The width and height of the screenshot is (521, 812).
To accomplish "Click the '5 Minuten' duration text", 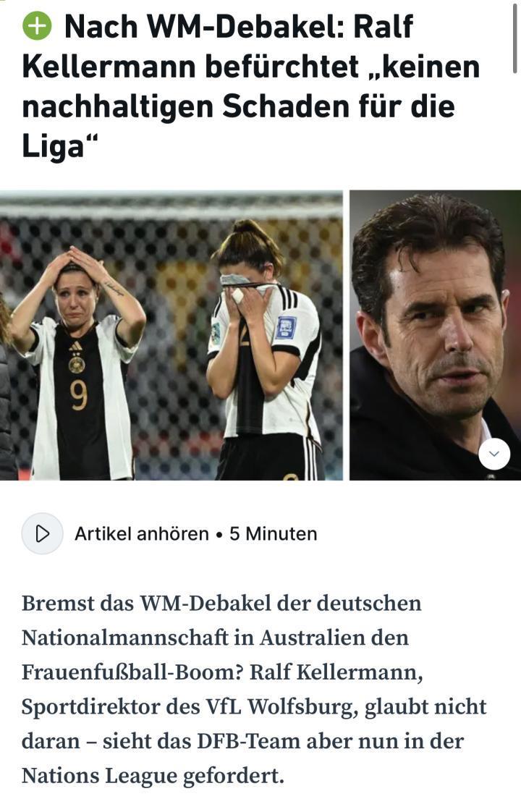I will coord(273,533).
